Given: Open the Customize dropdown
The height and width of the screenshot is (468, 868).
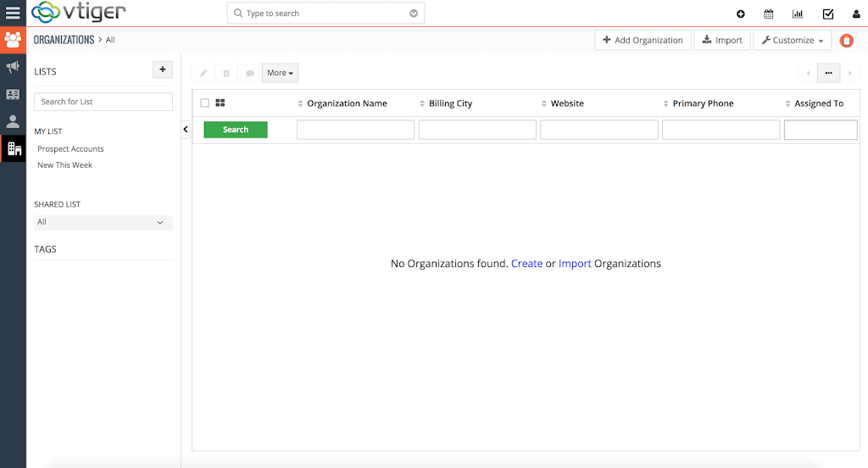Looking at the screenshot, I should coord(792,40).
